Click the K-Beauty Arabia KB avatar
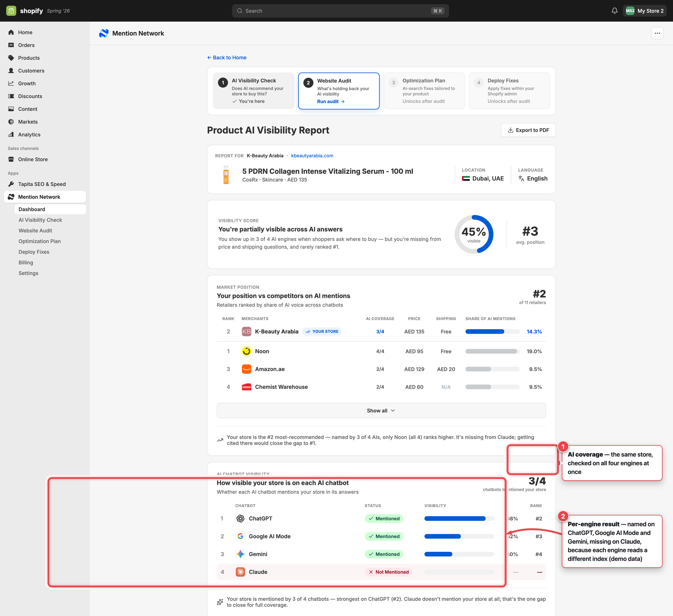 [x=247, y=332]
